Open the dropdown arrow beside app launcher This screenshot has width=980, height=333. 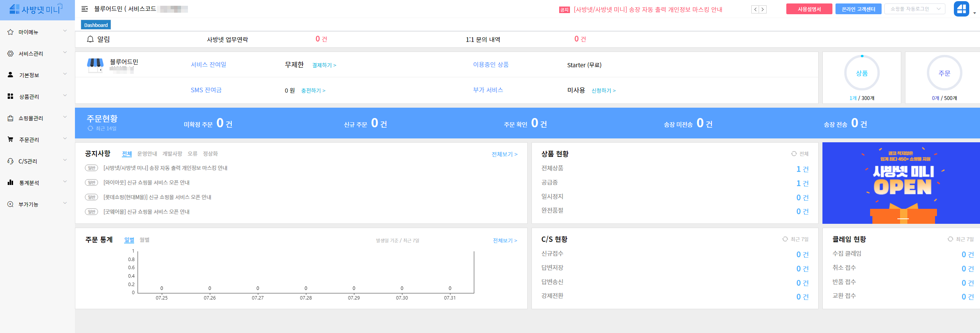tap(975, 13)
